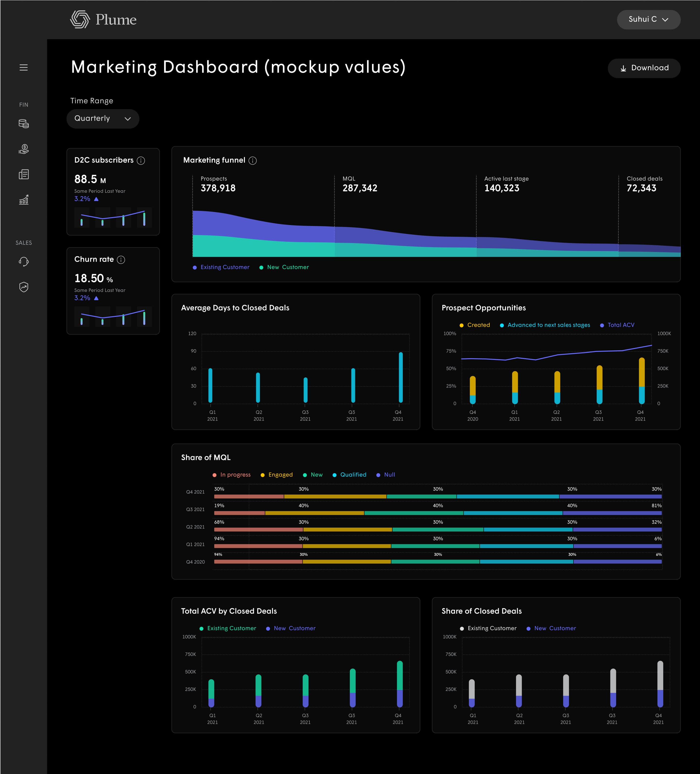Toggle In progress legend in Share of MQL
The image size is (700, 774).
231,475
